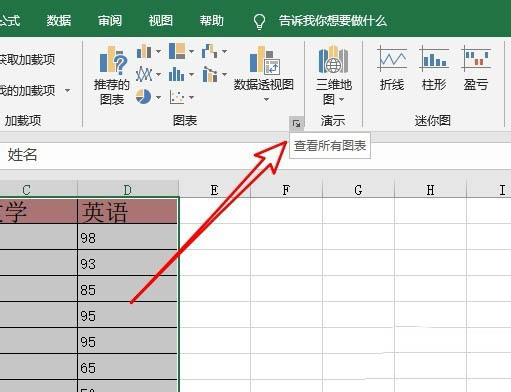The width and height of the screenshot is (511, 392).
Task: Open the Recommended Charts (推荐的图表) button
Action: pyautogui.click(x=112, y=75)
